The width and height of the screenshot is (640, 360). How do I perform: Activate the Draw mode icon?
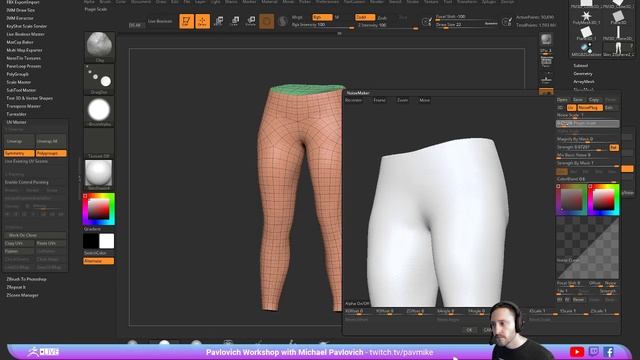(x=202, y=21)
